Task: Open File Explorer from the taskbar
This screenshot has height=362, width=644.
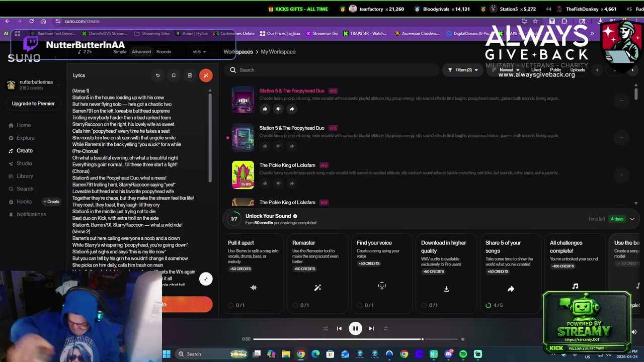Action: coord(286,354)
